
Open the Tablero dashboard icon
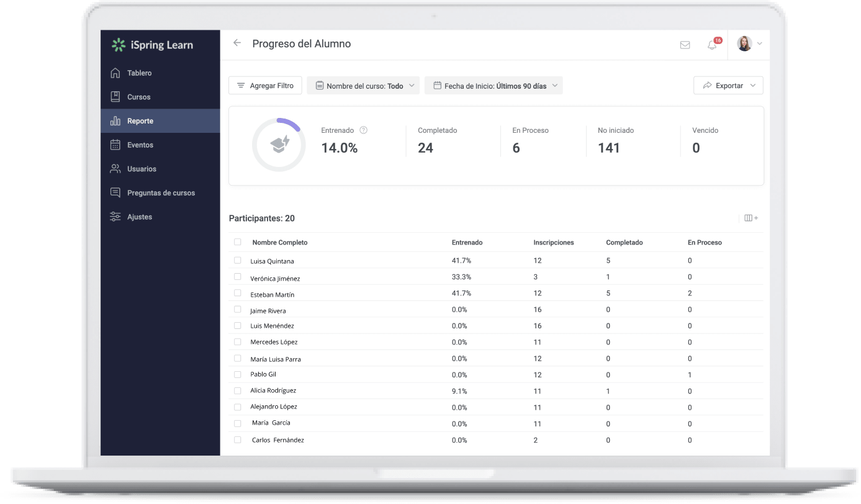tap(115, 73)
